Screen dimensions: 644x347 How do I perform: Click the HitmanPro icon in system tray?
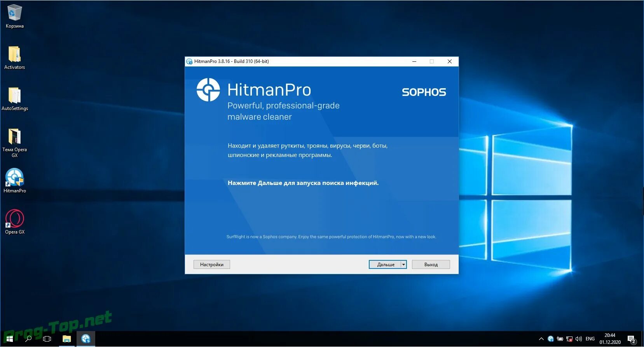[551, 339]
